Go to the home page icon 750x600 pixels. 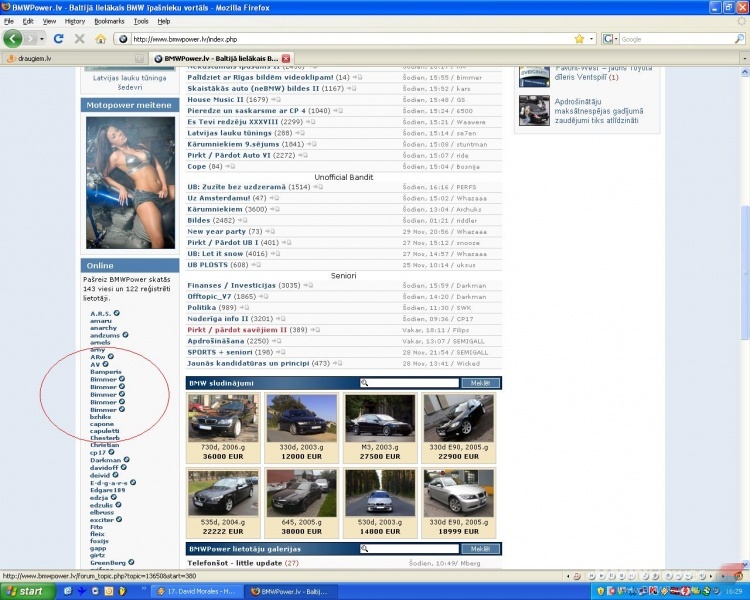pos(100,39)
